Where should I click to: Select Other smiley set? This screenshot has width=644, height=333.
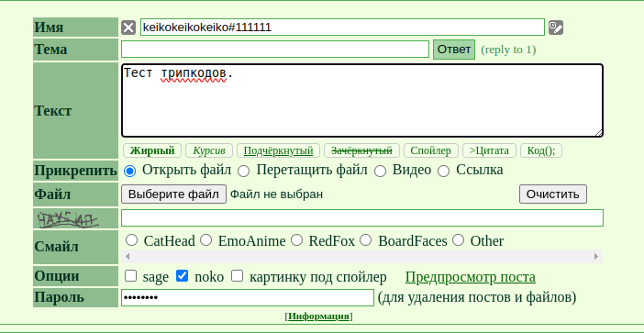[x=458, y=240]
